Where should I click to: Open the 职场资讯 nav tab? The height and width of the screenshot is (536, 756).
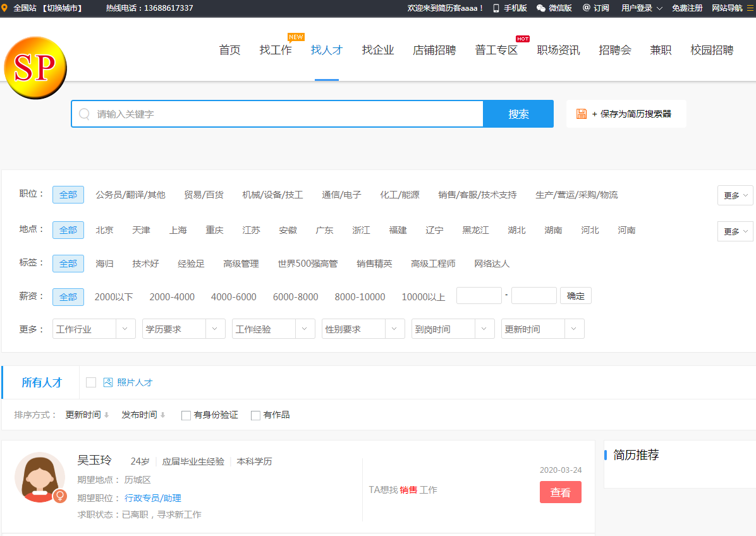[558, 50]
